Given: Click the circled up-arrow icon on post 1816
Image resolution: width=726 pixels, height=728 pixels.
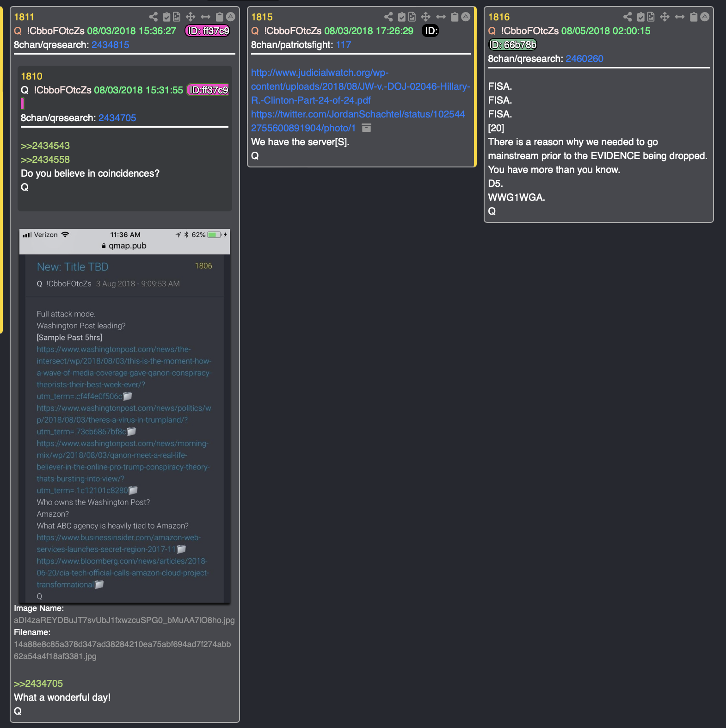Looking at the screenshot, I should (x=705, y=17).
